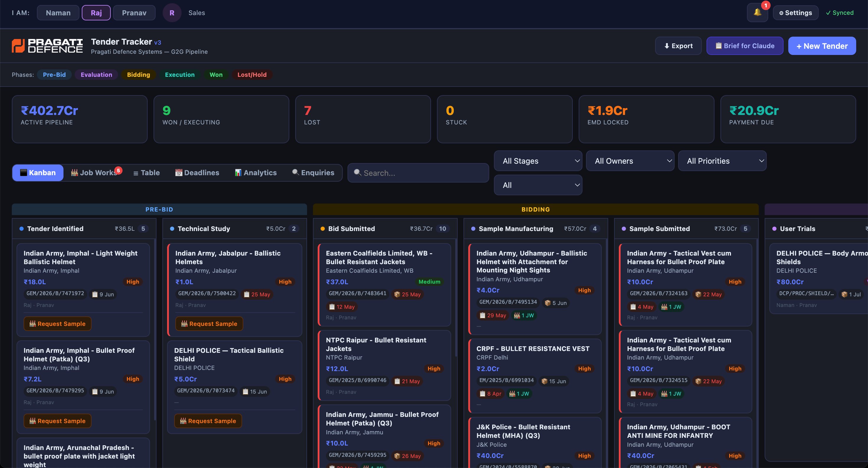Viewport: 868px width, 468px height.
Task: Open the Enquiries tab
Action: (313, 173)
